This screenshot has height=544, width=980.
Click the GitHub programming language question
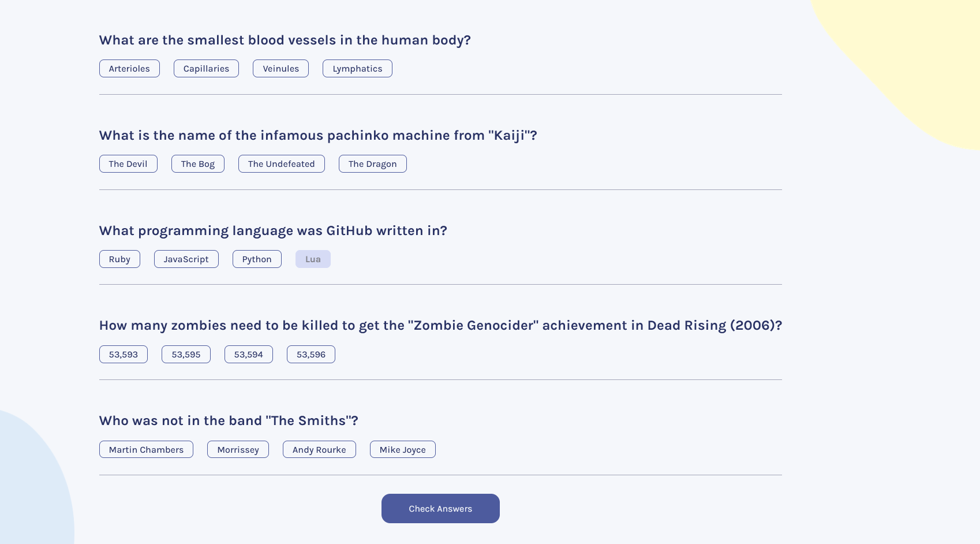coord(273,231)
